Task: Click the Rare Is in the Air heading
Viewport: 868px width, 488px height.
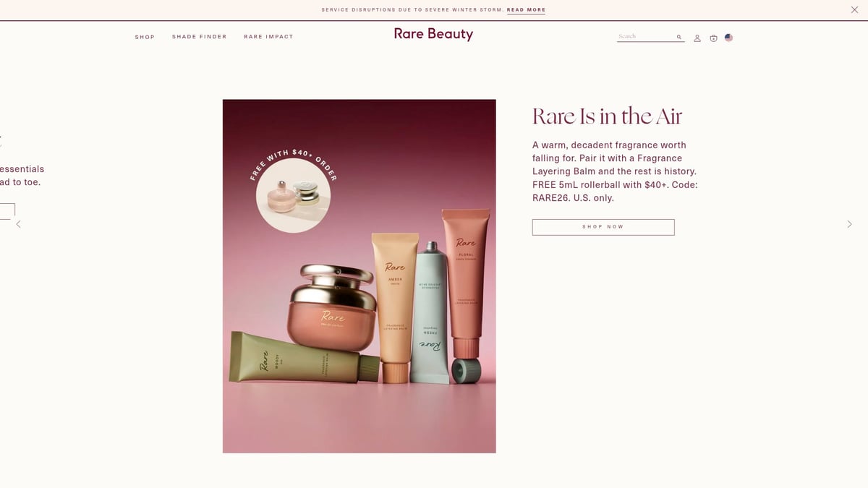Action: (607, 116)
